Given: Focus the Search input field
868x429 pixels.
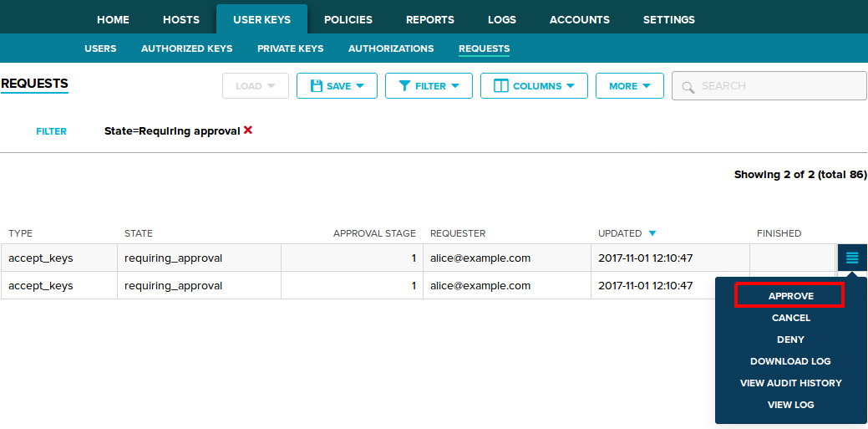Looking at the screenshot, I should coord(769,86).
